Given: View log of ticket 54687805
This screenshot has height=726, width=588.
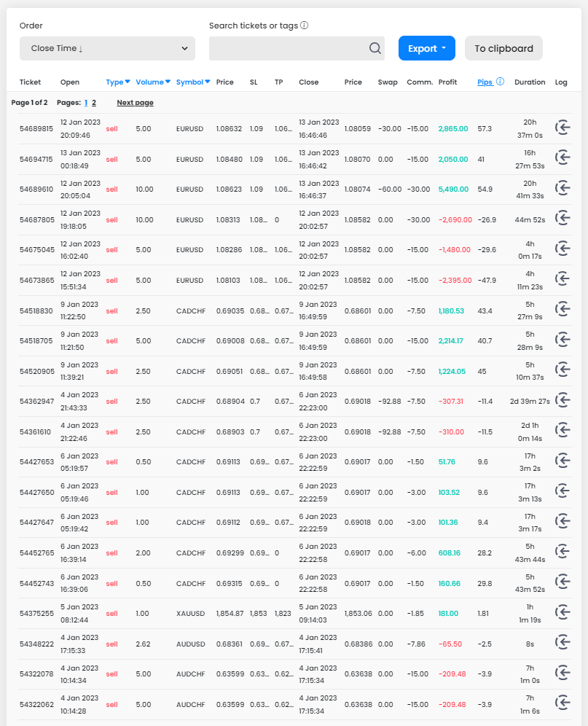Looking at the screenshot, I should coord(562,219).
